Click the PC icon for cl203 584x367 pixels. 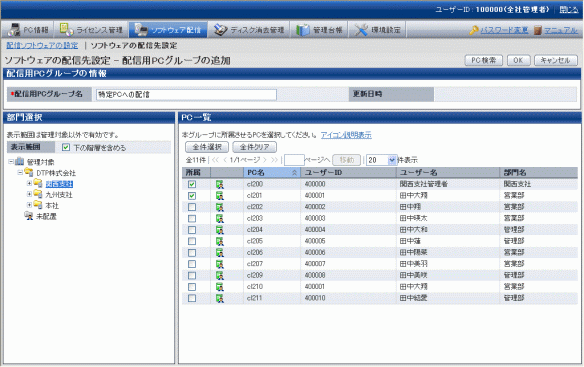point(220,218)
